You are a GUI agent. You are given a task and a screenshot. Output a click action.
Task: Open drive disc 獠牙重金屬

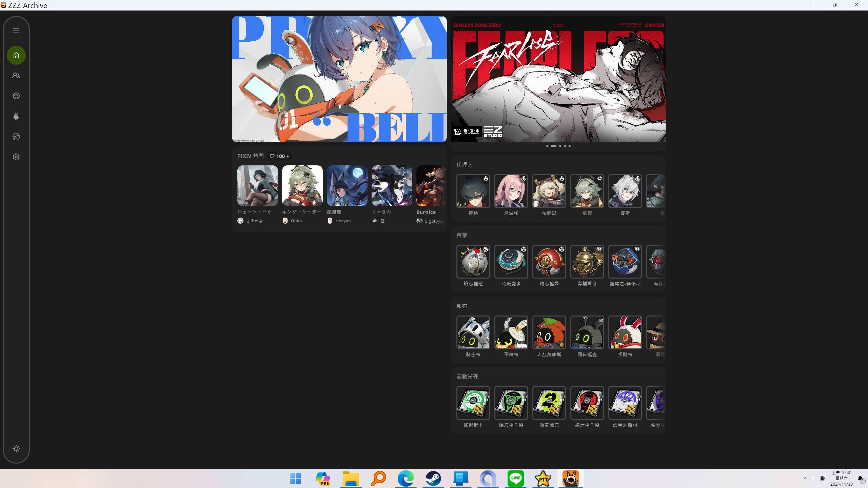587,403
